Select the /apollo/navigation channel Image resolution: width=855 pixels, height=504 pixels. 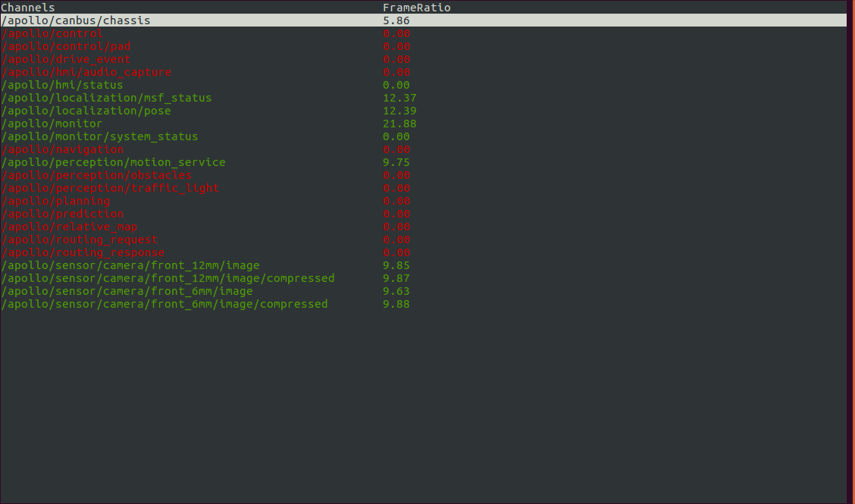point(62,149)
